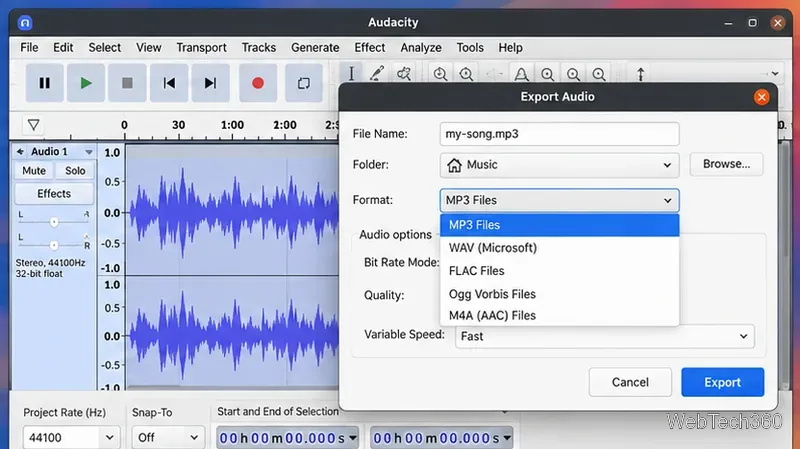The image size is (800, 449).
Task: Open the Select menu
Action: [105, 47]
